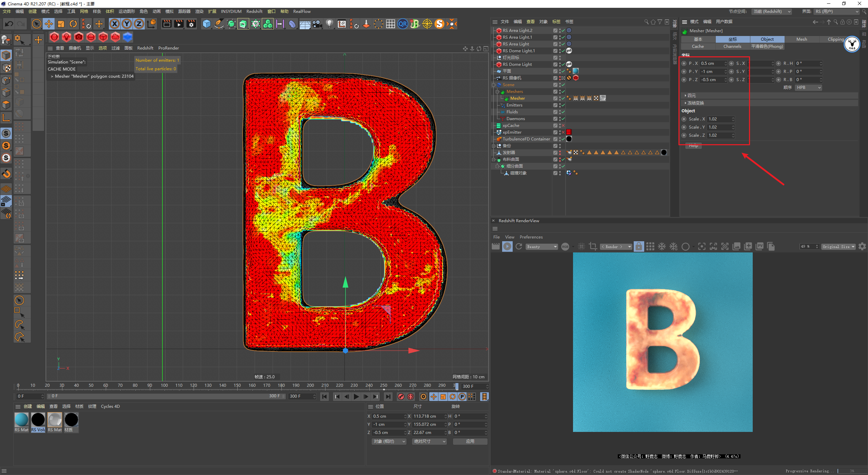Toggle P . X keyframe radio dot
The height and width of the screenshot is (475, 868).
tap(684, 63)
